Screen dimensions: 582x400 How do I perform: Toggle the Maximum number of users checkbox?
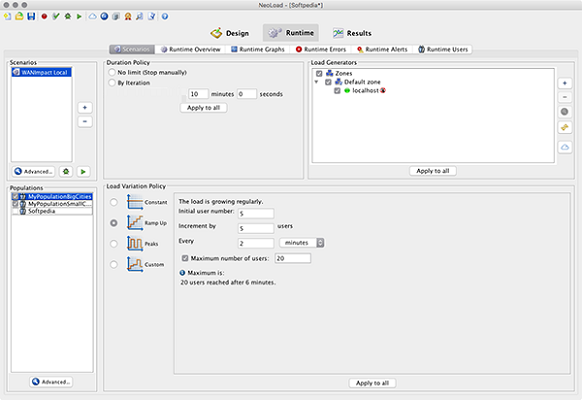pyautogui.click(x=185, y=258)
